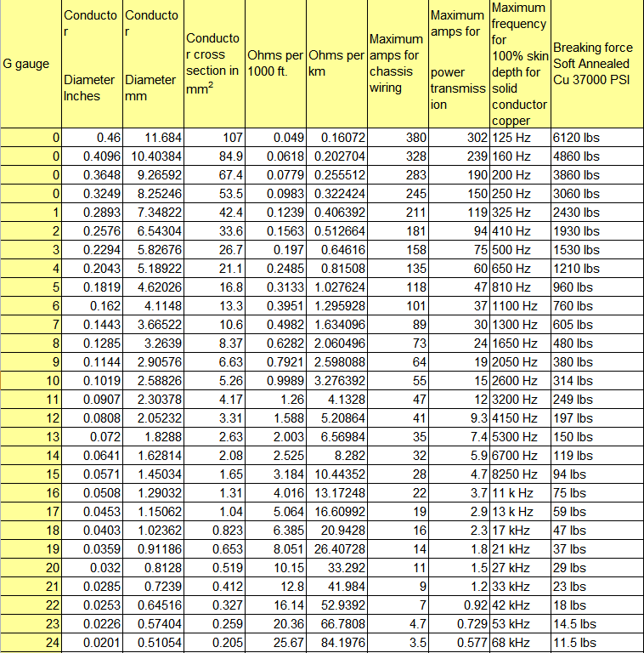Click the cell showing 6120 lbs
644x653 pixels.
coord(597,138)
